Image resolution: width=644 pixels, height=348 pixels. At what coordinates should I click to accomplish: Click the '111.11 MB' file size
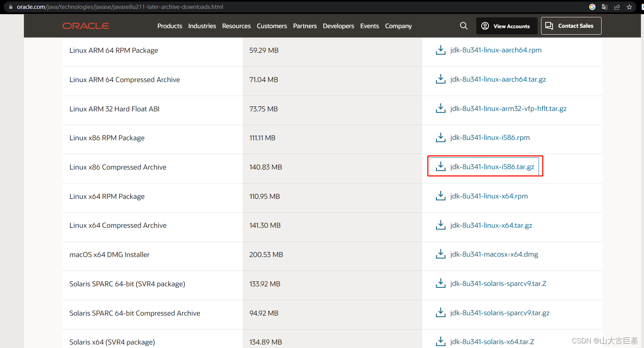(x=262, y=138)
